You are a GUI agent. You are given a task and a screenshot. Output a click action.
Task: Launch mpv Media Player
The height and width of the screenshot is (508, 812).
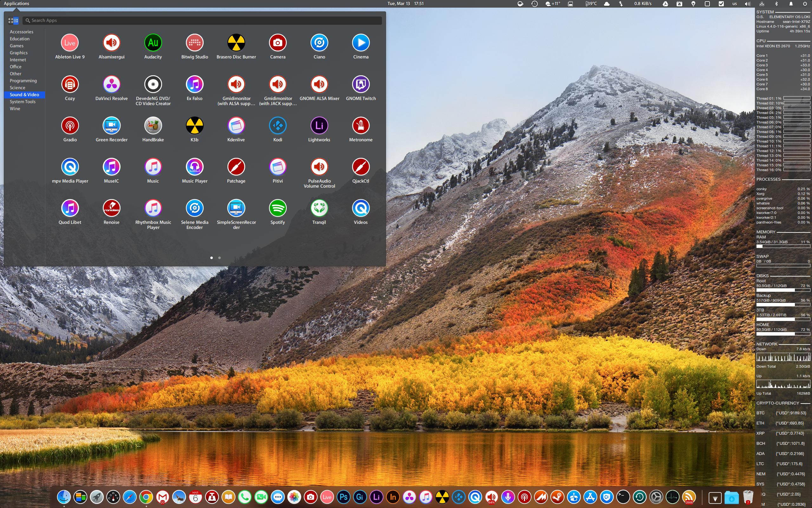click(70, 171)
